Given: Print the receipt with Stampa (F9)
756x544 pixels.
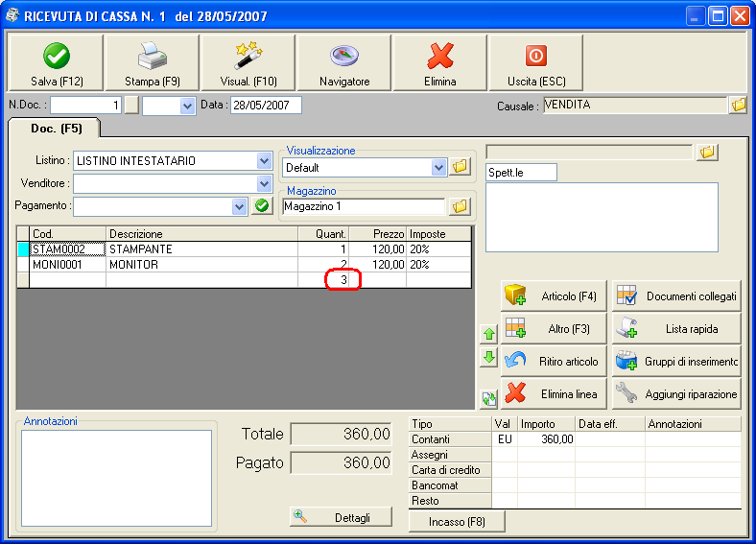Looking at the screenshot, I should coord(152,62).
